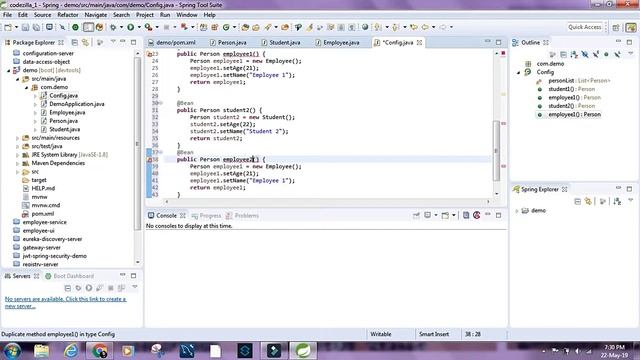
Task: Click the Quick Access search field
Action: (x=585, y=27)
